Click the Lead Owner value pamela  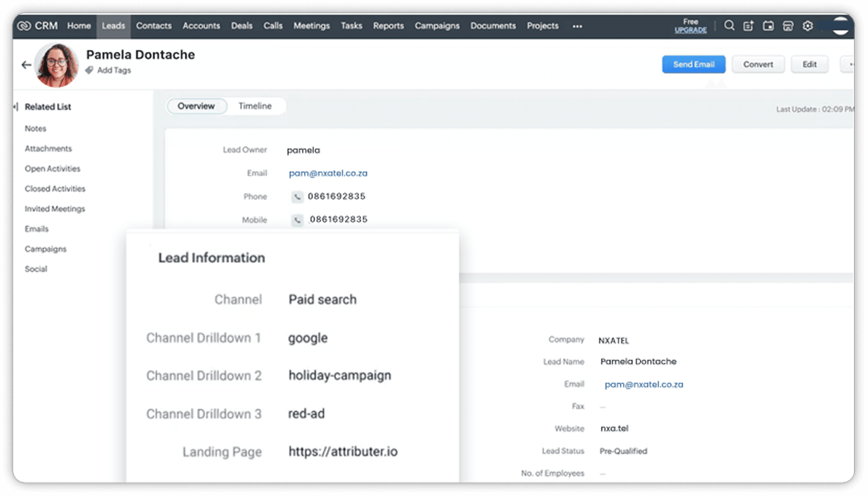point(303,150)
